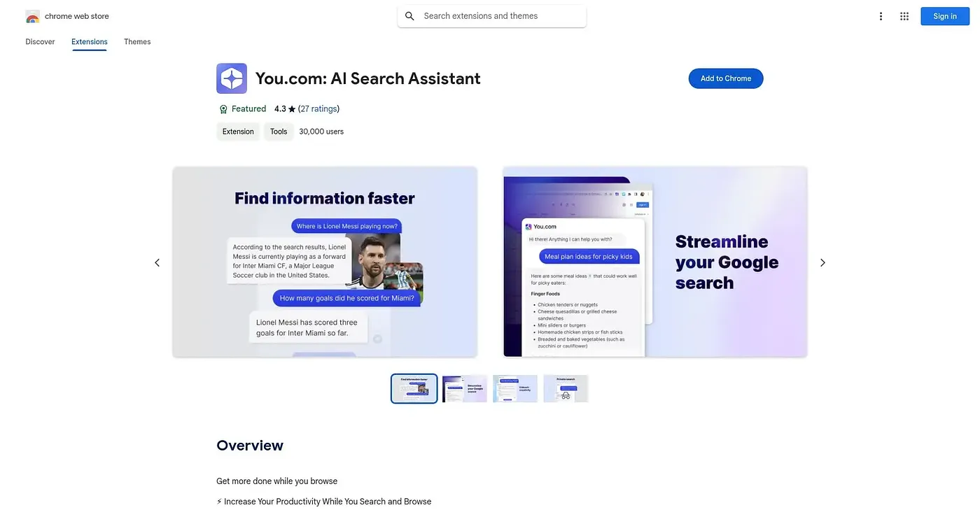Image resolution: width=980 pixels, height=510 pixels.
Task: Switch to the Themes tab
Action: pyautogui.click(x=137, y=42)
